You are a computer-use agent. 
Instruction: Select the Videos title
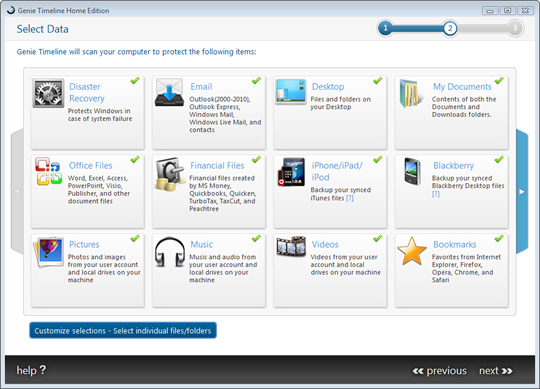point(325,244)
